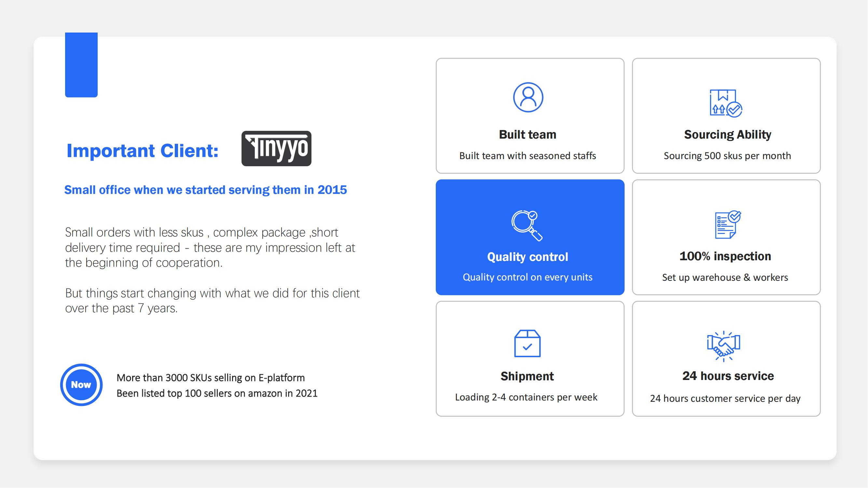Image resolution: width=868 pixels, height=488 pixels.
Task: Click the highlighted Quality control card title
Action: click(527, 257)
